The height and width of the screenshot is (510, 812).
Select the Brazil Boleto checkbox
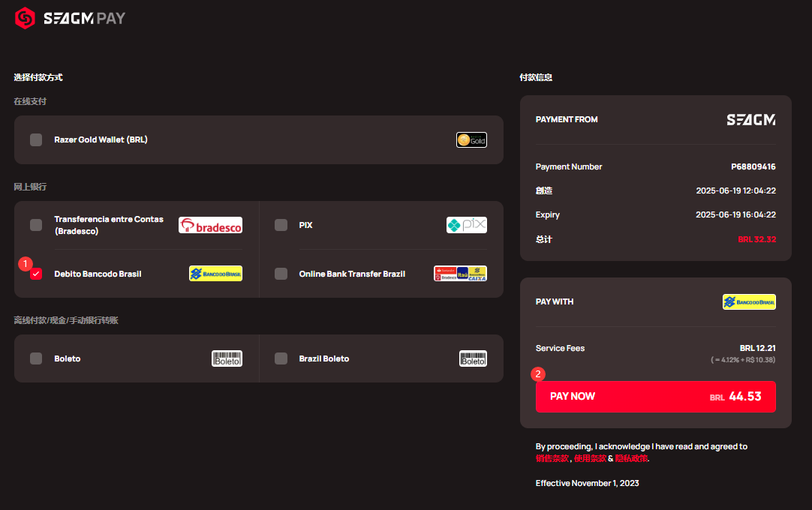[x=281, y=358]
